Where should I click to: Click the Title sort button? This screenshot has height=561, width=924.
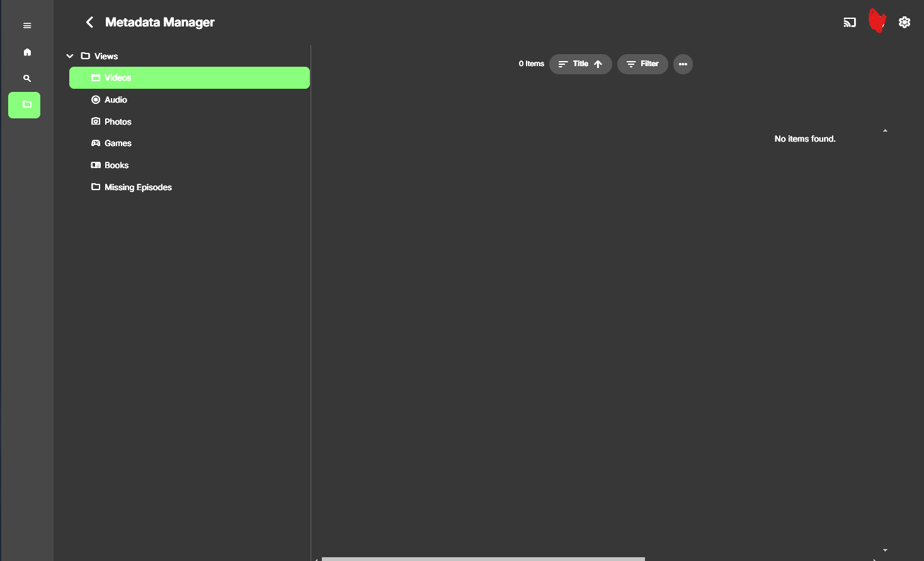574,64
